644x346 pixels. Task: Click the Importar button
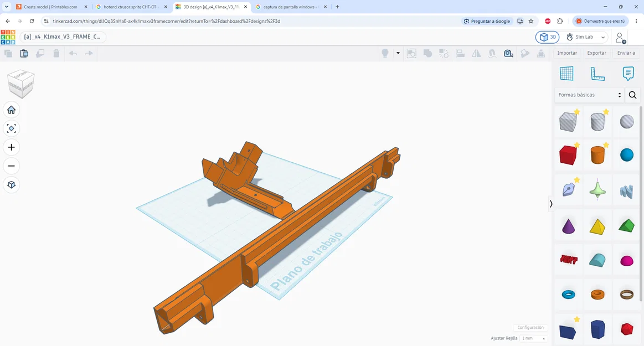[x=567, y=53]
